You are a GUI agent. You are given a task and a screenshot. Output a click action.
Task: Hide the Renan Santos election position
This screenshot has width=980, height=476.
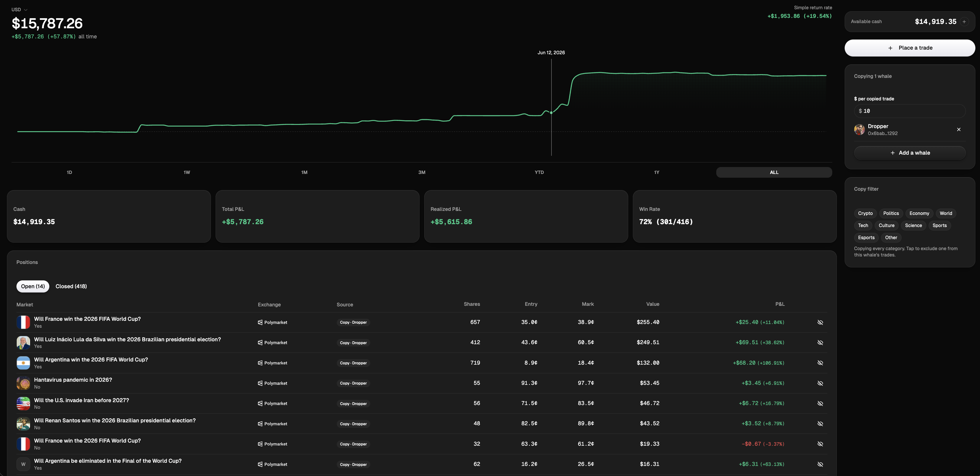tap(820, 423)
